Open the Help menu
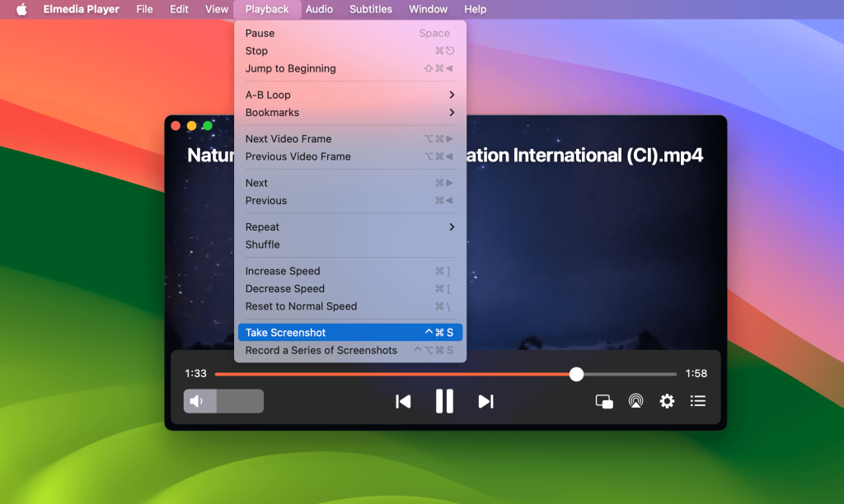This screenshot has width=844, height=504. [476, 9]
